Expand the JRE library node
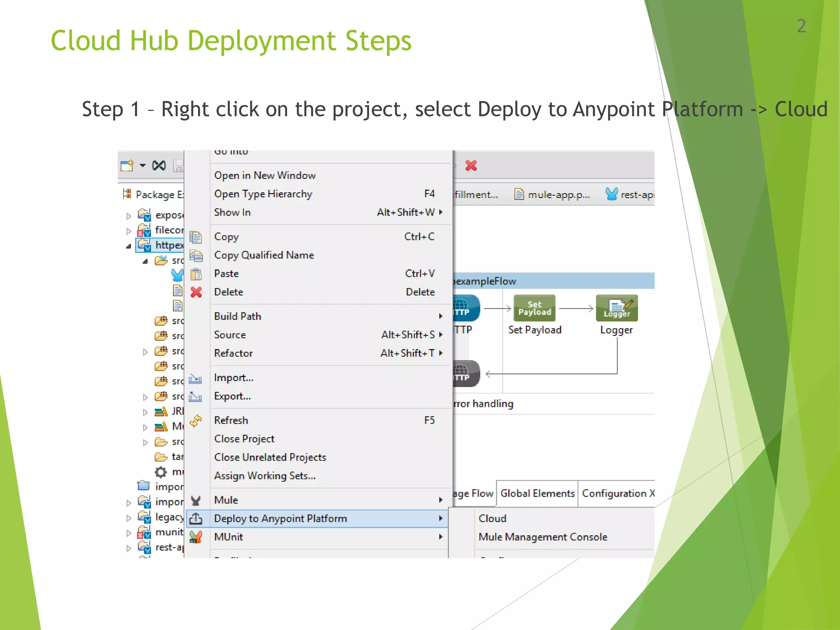Viewport: 840px width, 630px height. click(x=145, y=412)
